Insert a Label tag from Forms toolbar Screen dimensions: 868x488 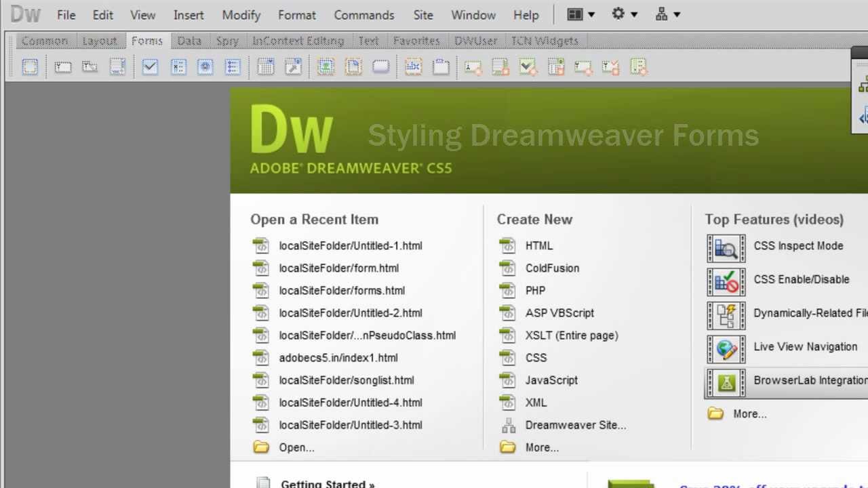(x=413, y=66)
